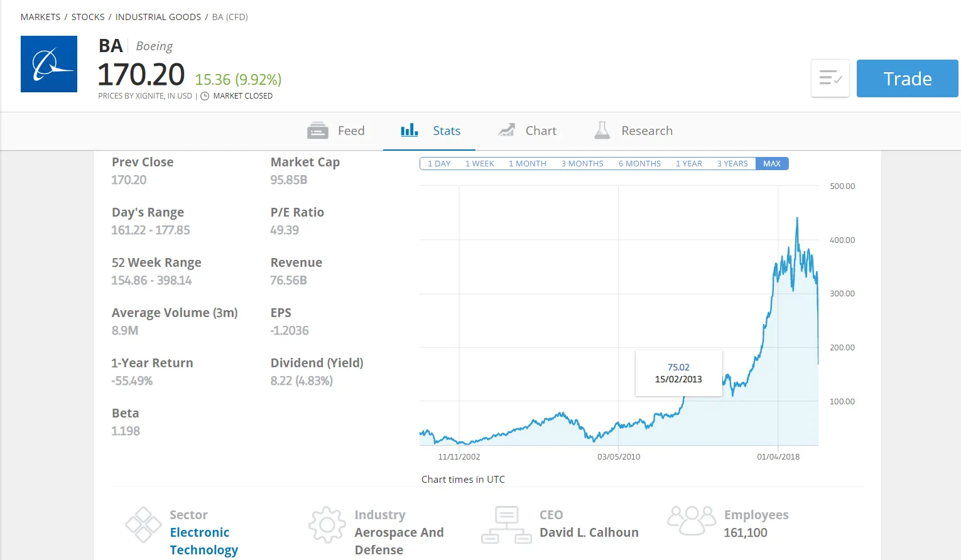This screenshot has width=961, height=560.
Task: Click the 52 Week Range value 154.86 - 398.14
Action: point(152,281)
